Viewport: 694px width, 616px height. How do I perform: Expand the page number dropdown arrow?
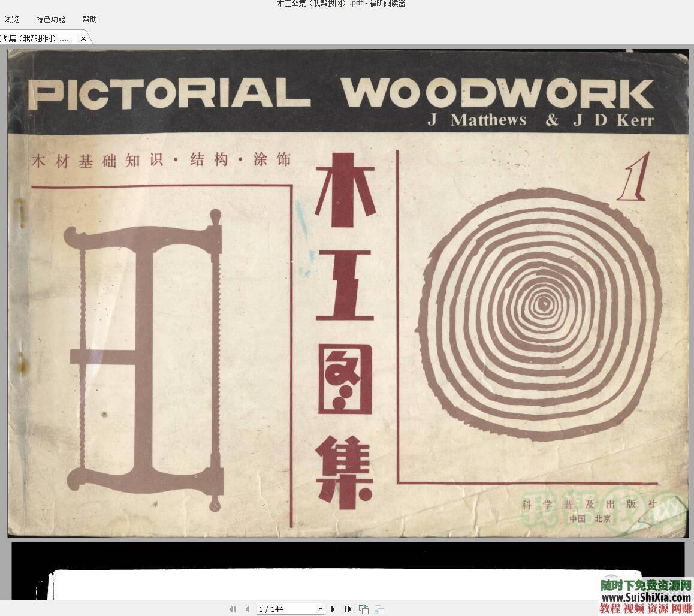[x=321, y=609]
